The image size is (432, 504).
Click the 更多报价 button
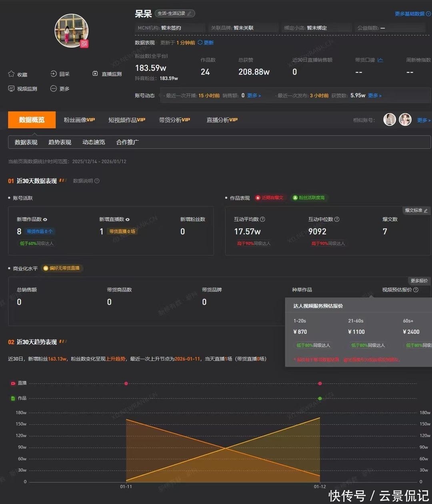point(419,281)
